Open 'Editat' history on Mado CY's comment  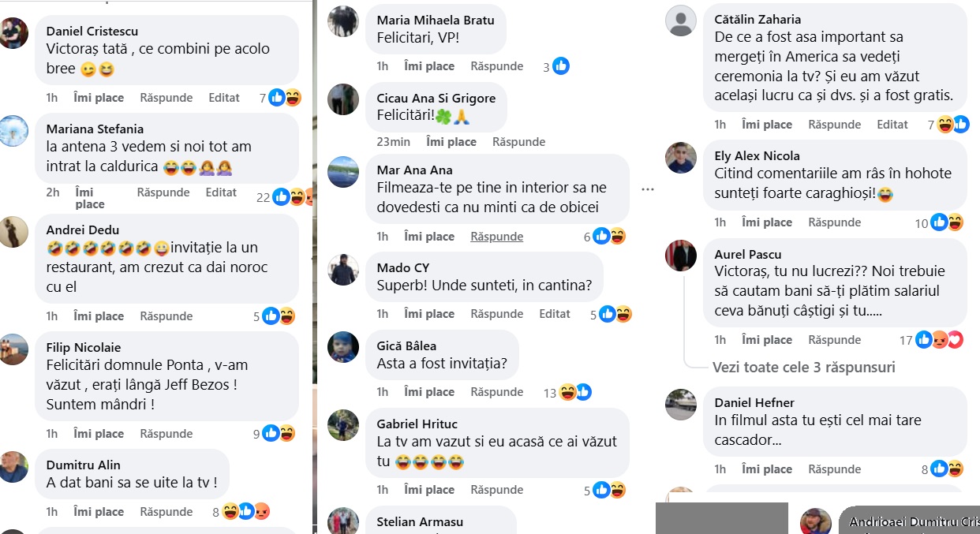pos(555,314)
